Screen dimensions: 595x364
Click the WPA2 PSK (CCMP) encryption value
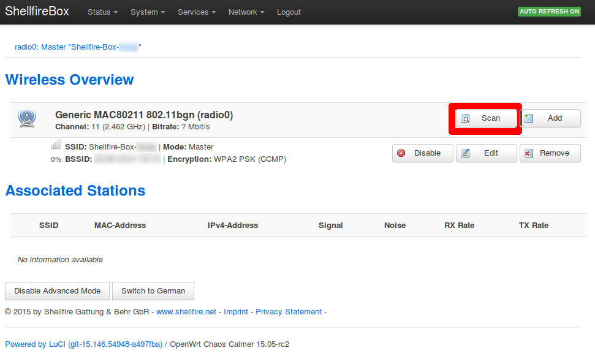pos(250,159)
